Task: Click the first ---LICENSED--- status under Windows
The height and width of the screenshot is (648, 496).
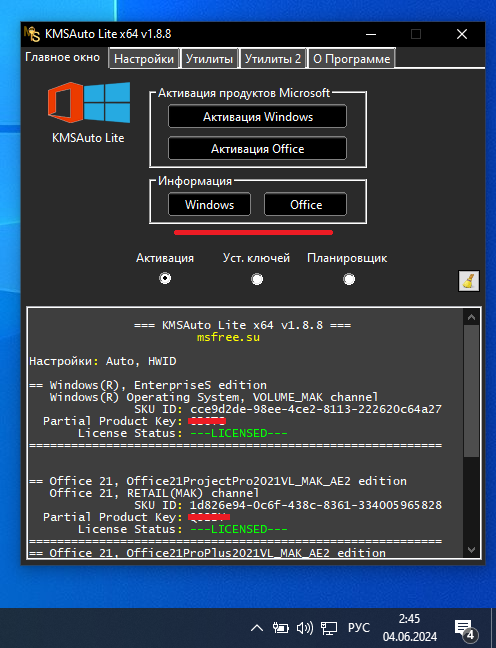Action: coord(238,433)
